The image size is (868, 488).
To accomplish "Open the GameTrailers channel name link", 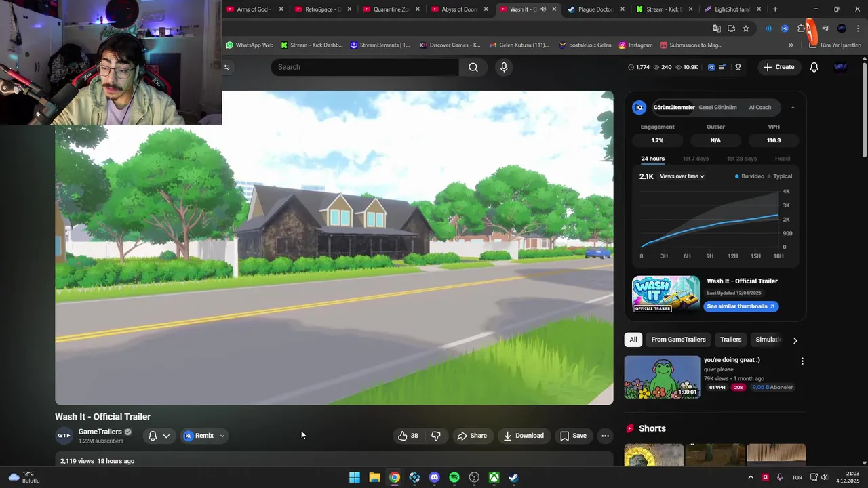I will tap(100, 432).
